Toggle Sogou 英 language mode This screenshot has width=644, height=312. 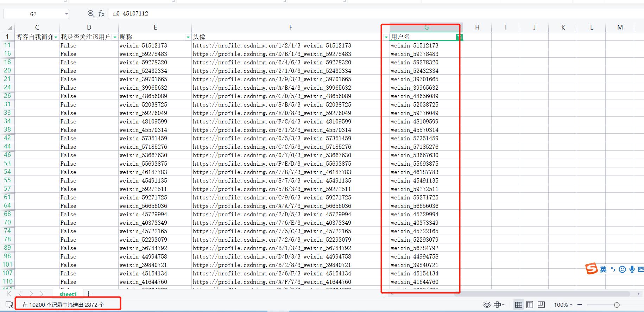tap(603, 269)
